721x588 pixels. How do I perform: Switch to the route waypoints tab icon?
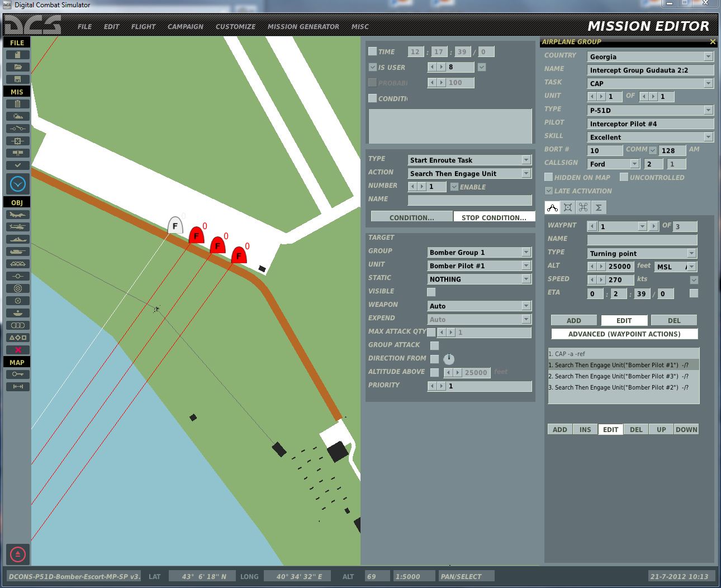pyautogui.click(x=552, y=207)
